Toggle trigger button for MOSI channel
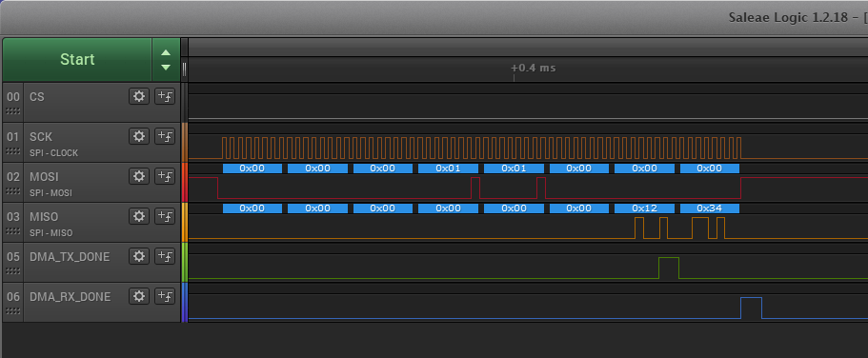The image size is (868, 358). pos(165,176)
